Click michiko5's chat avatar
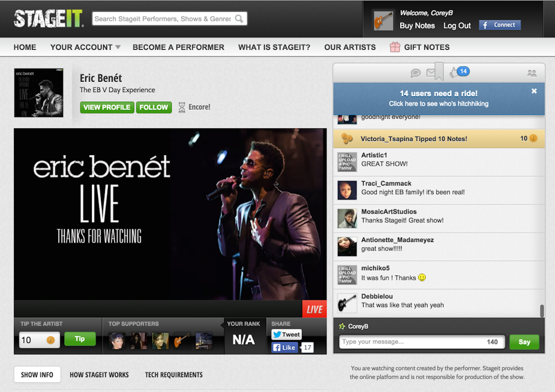This screenshot has height=392, width=555. pyautogui.click(x=347, y=275)
